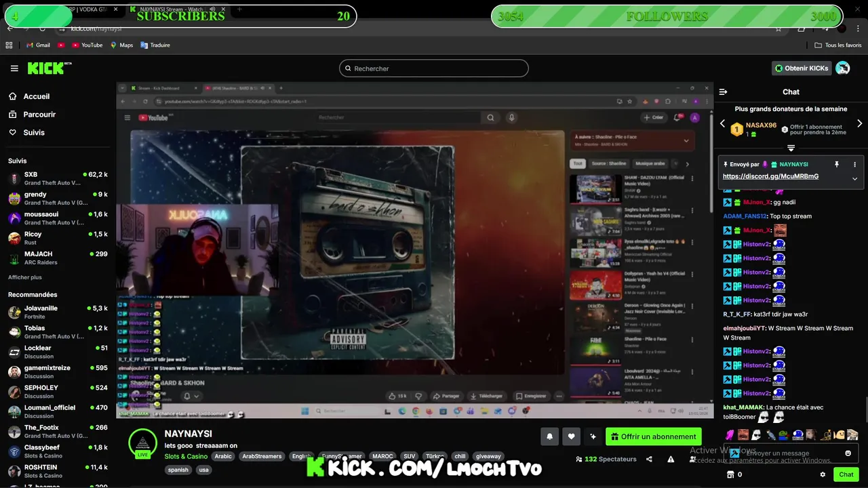Screen dimensions: 868x488
Task: Click the Accueil home icon in the sidebar
Action: coord(13,96)
